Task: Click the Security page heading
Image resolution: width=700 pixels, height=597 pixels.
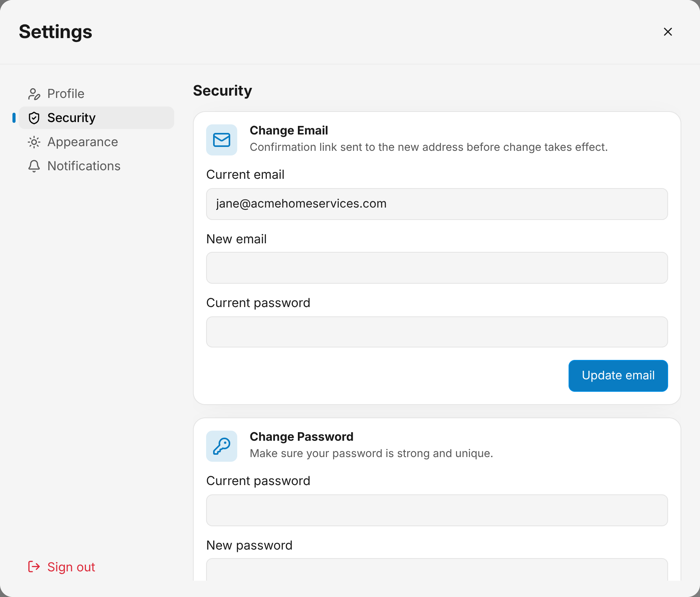Action: (222, 91)
